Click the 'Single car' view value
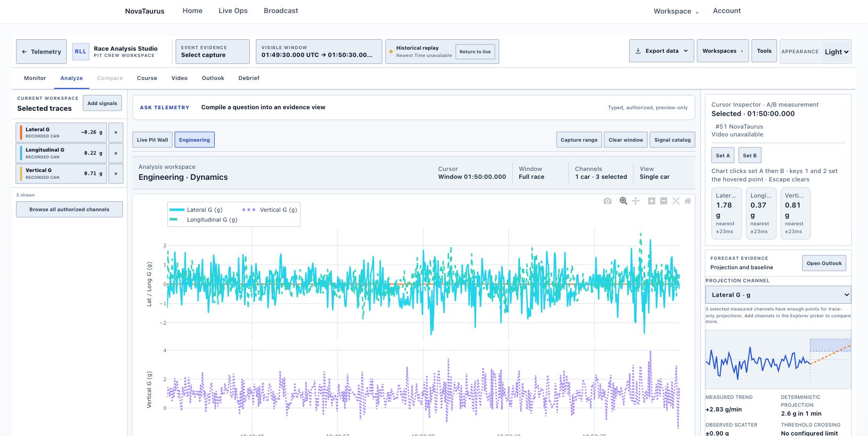The height and width of the screenshot is (436, 868). coord(654,177)
